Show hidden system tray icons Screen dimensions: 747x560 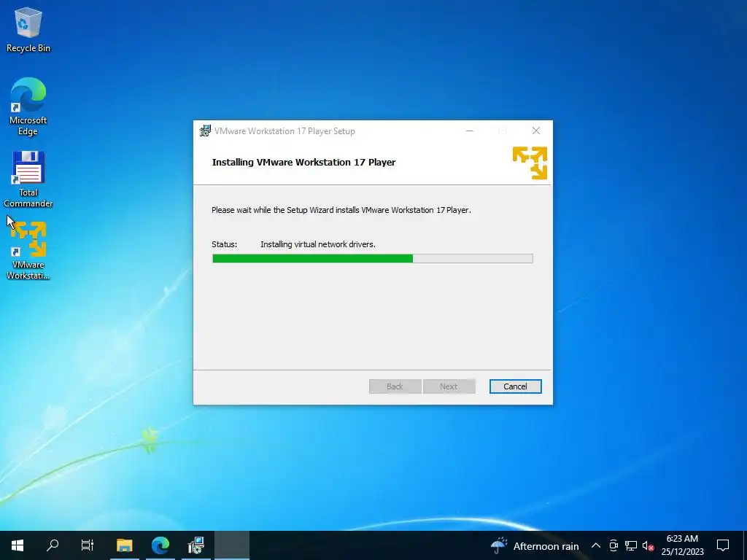(595, 545)
